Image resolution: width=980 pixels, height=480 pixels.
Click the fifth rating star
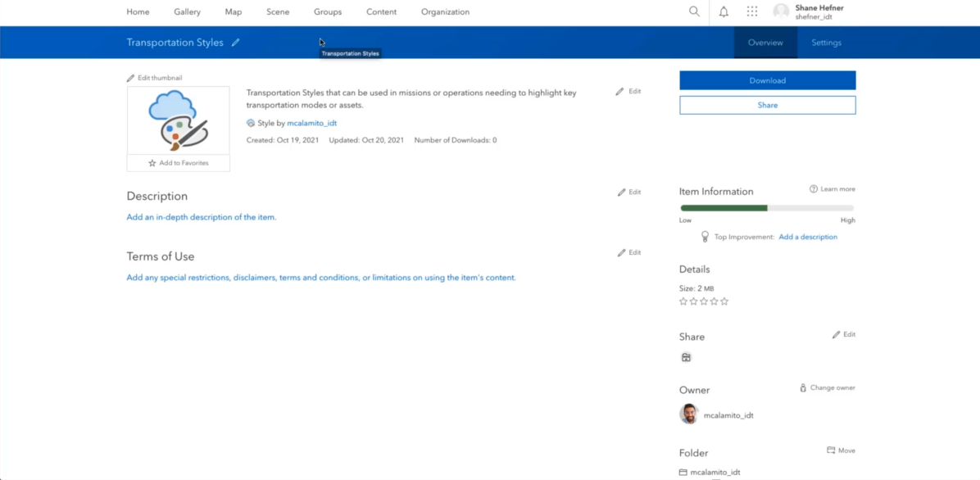pyautogui.click(x=724, y=301)
